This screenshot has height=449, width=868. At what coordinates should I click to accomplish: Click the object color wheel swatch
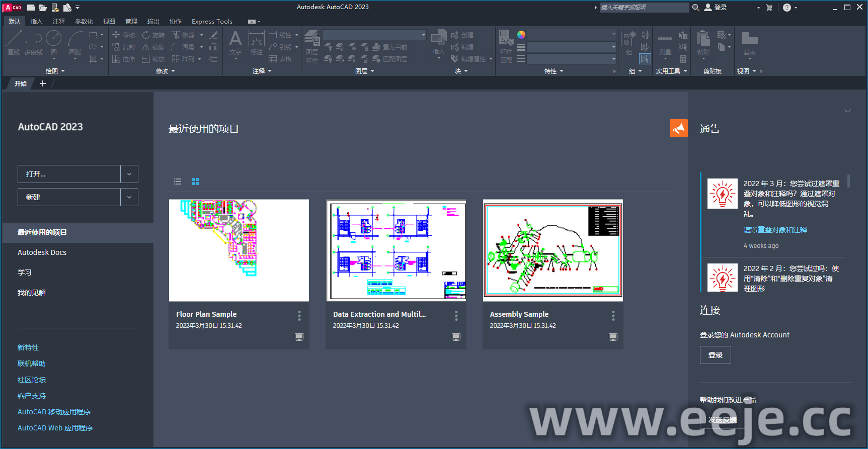point(521,35)
